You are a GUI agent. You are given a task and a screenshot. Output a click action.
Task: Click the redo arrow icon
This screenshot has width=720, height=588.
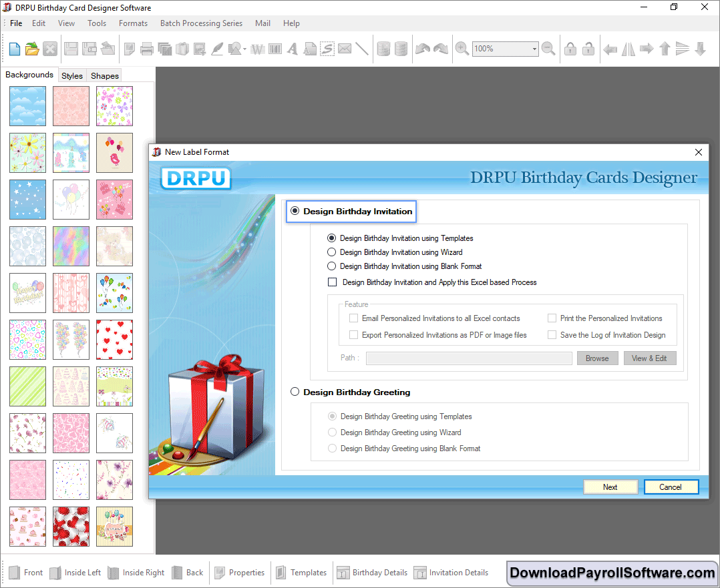[x=441, y=49]
